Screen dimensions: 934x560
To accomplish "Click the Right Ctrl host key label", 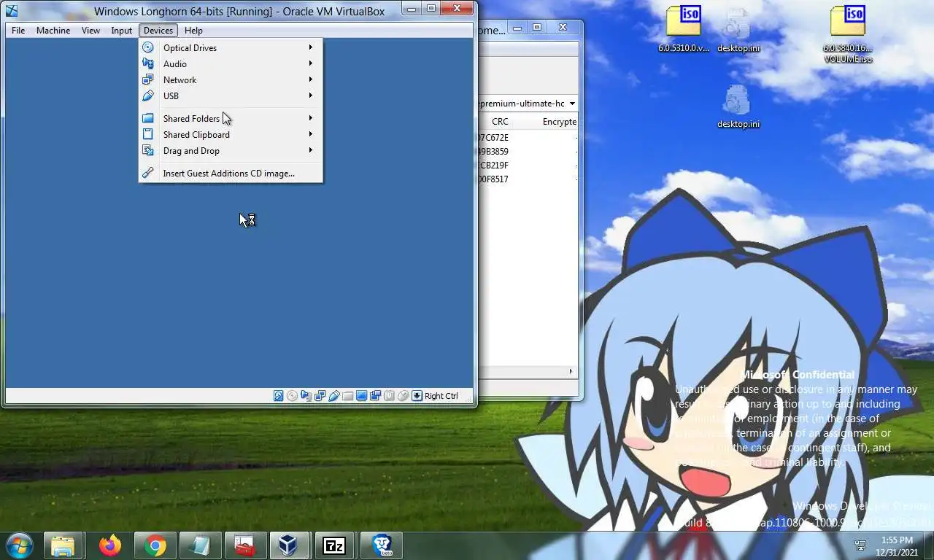I will point(441,396).
